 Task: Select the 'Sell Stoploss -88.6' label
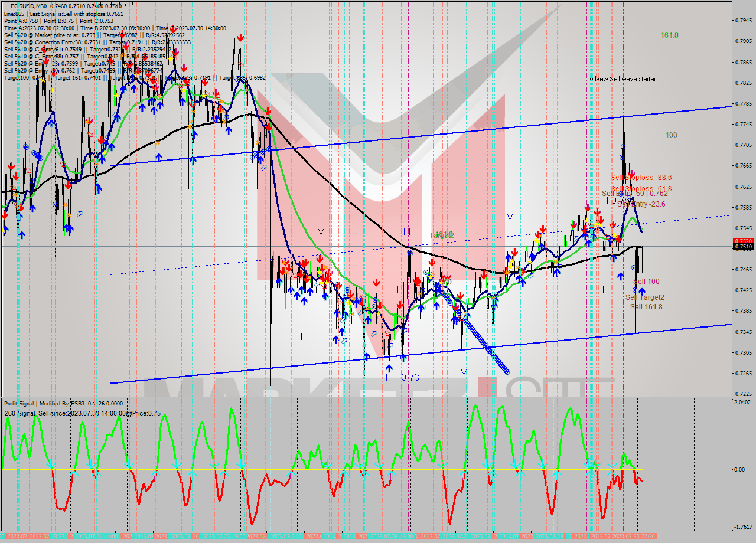pos(641,177)
